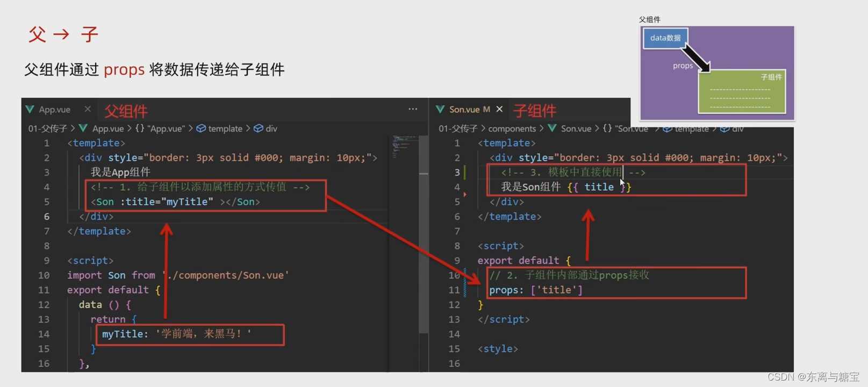
Task: Place cursor on "我是App组件" line
Action: tap(120, 172)
